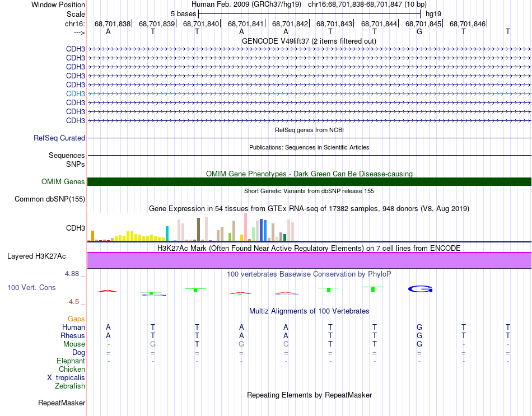Click the position label 68,701,846
The height and width of the screenshot is (416, 532).
[x=468, y=24]
